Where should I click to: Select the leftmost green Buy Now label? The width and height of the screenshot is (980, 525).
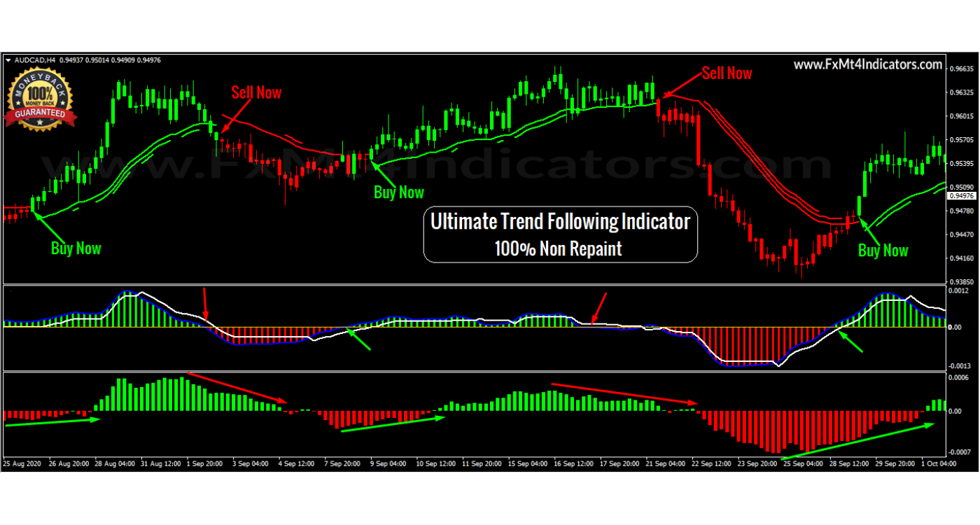point(76,248)
